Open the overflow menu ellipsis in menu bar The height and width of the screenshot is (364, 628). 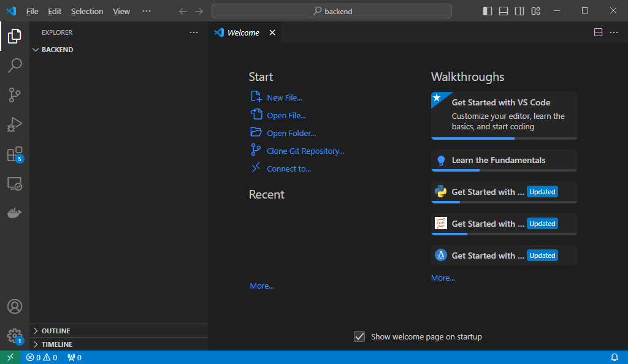(147, 11)
